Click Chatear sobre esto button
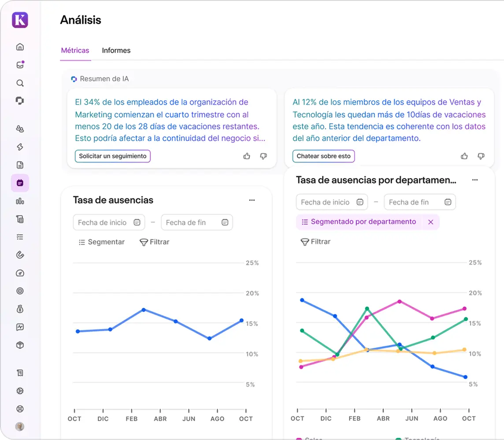 323,156
